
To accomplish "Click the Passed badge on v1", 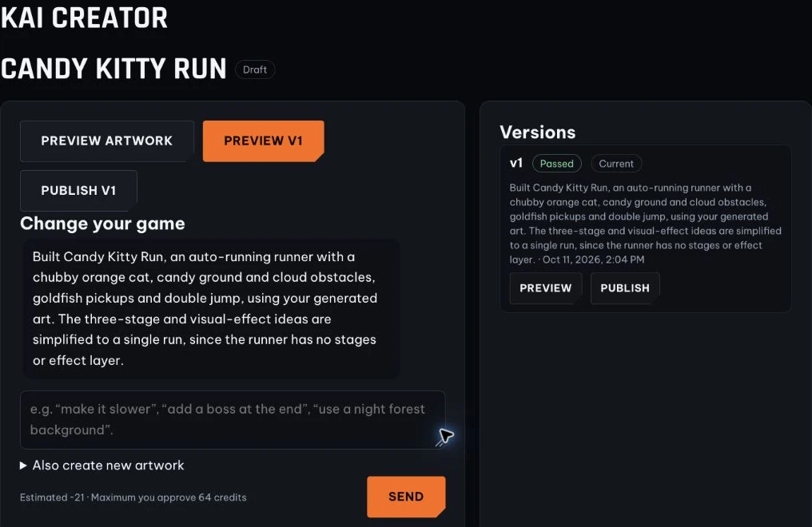I will click(x=557, y=164).
